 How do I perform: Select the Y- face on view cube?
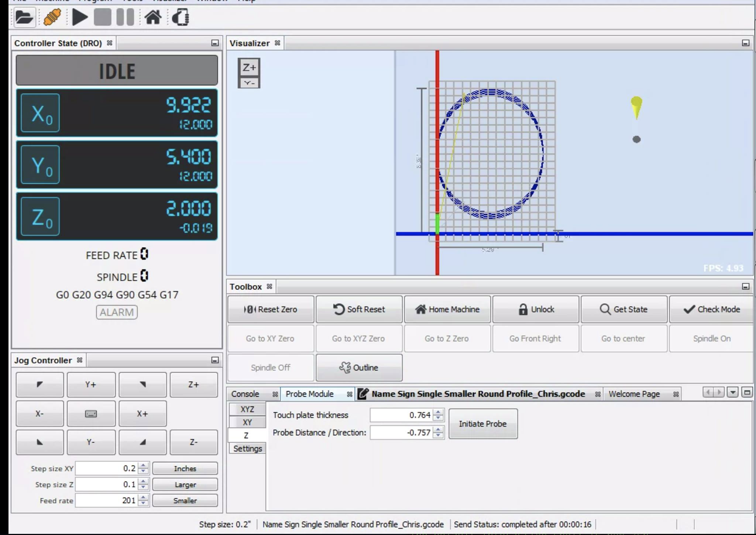point(249,83)
